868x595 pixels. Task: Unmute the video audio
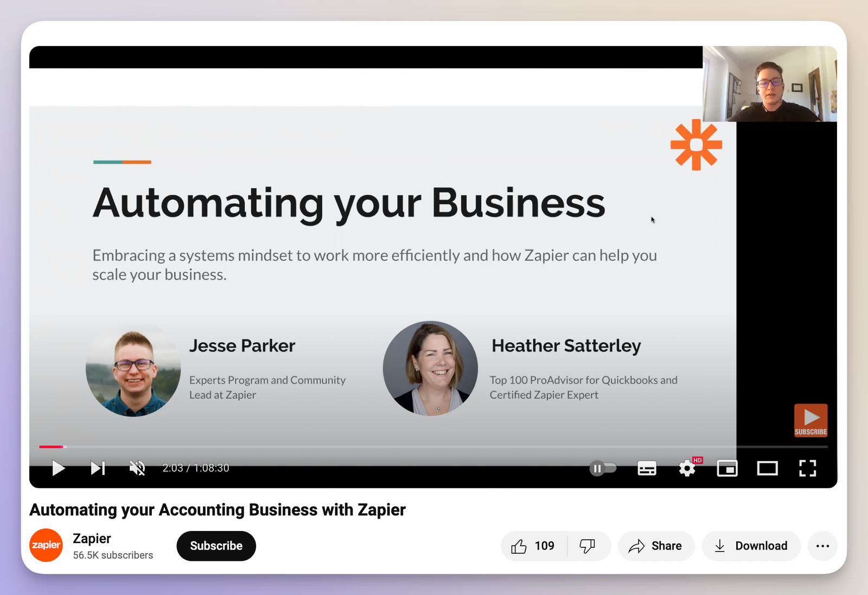coord(137,468)
